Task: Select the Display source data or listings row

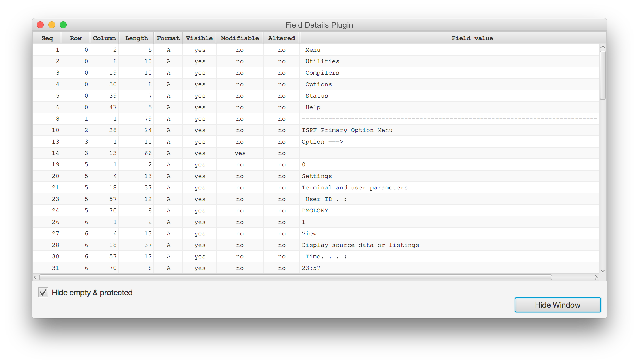Action: [x=360, y=245]
